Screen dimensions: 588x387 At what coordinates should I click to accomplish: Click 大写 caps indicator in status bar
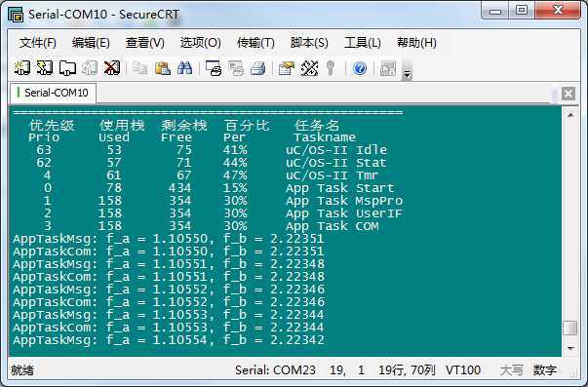pyautogui.click(x=512, y=370)
